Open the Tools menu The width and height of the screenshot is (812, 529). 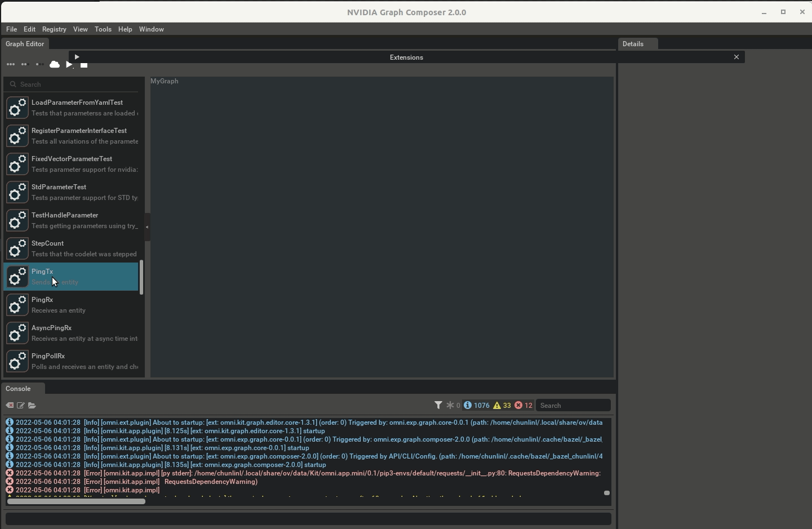coord(103,29)
